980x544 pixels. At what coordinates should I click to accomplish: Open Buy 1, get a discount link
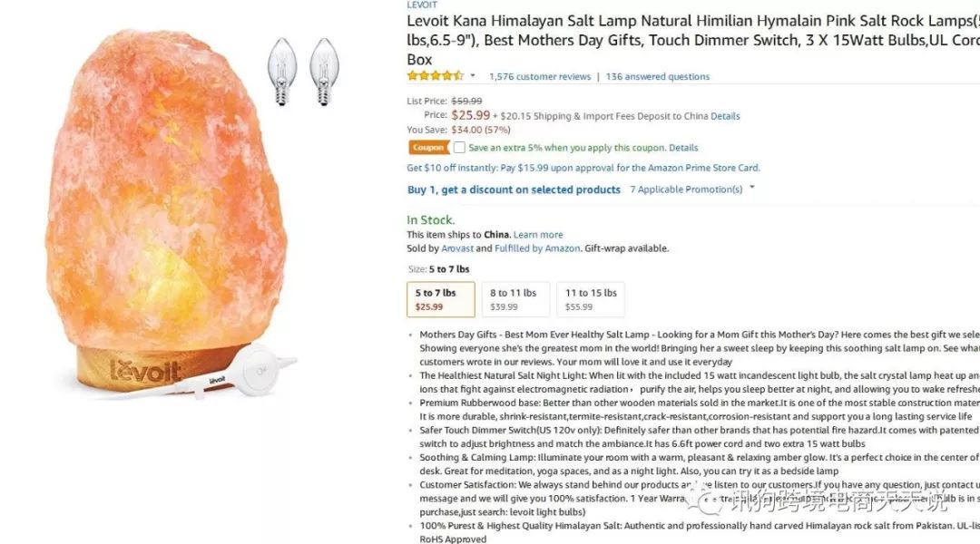click(x=514, y=189)
